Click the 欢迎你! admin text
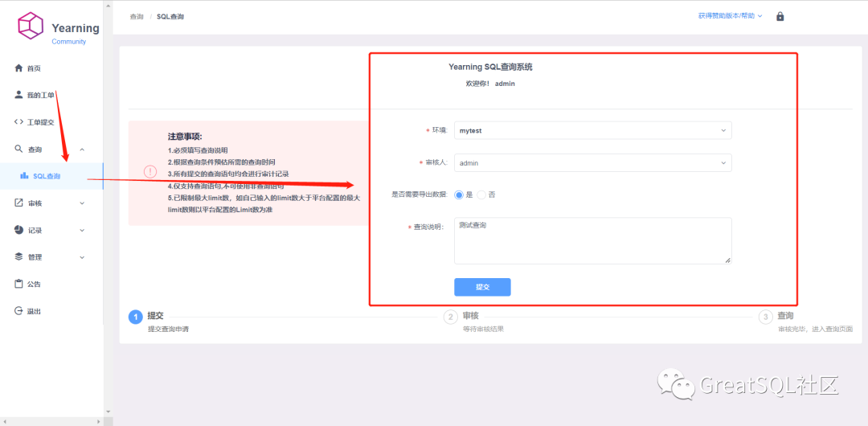The image size is (868, 426). (x=490, y=84)
